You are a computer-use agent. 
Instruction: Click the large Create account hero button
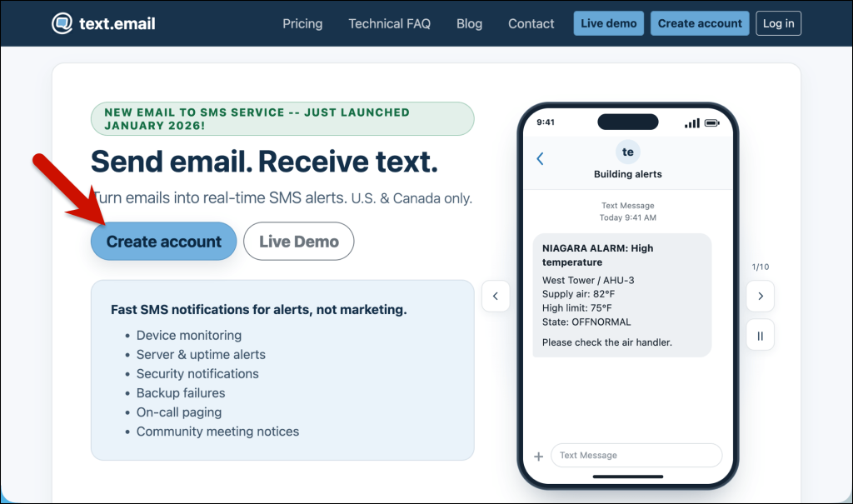(x=164, y=241)
